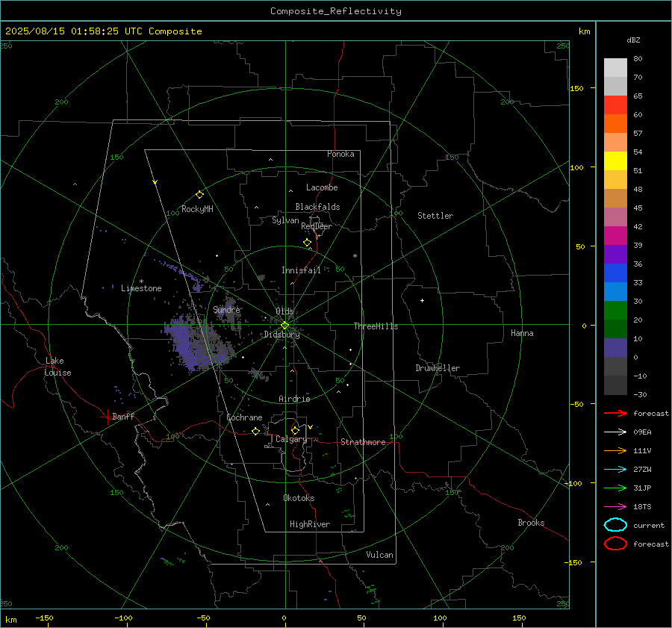Screen dimensions: 672x628
Task: Click the orange 111V arrow legend icon
Action: (x=615, y=450)
